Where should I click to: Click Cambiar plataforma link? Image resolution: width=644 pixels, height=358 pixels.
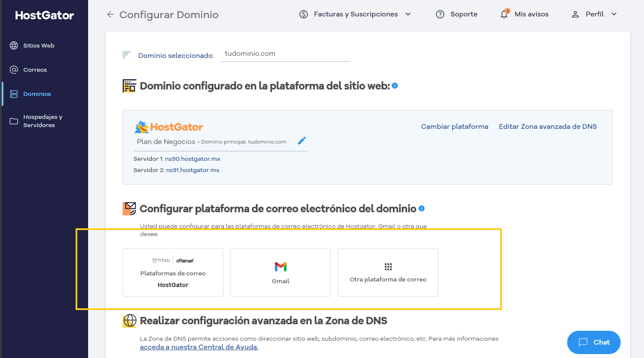tap(455, 126)
